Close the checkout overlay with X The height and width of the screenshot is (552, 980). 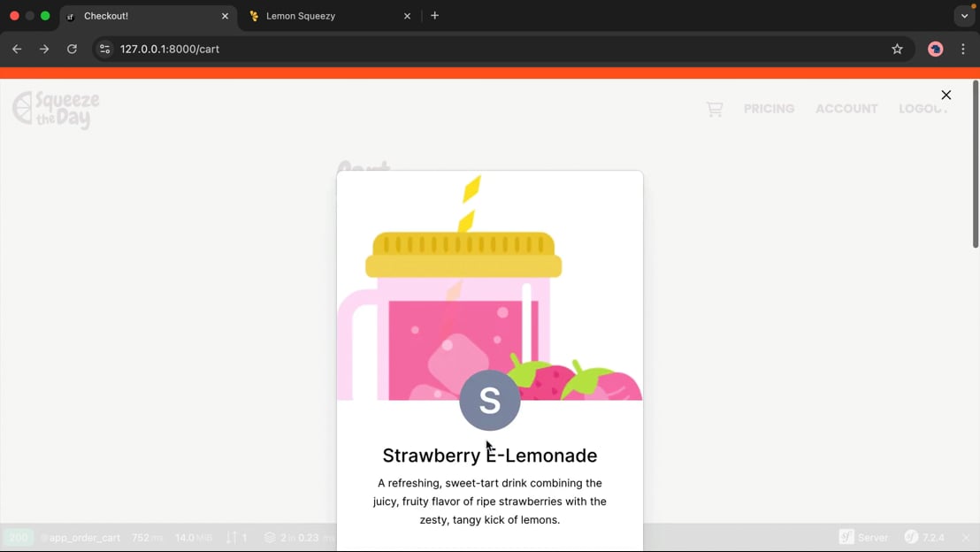[946, 95]
